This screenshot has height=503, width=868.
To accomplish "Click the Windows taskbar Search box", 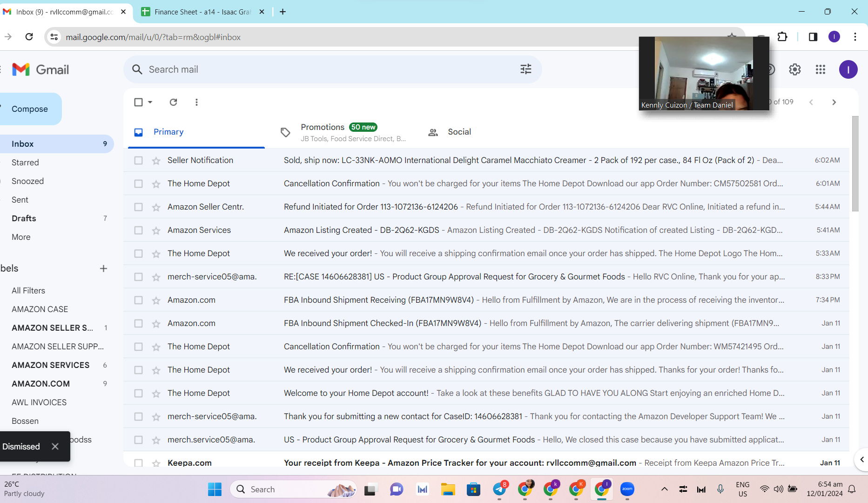I will (293, 489).
